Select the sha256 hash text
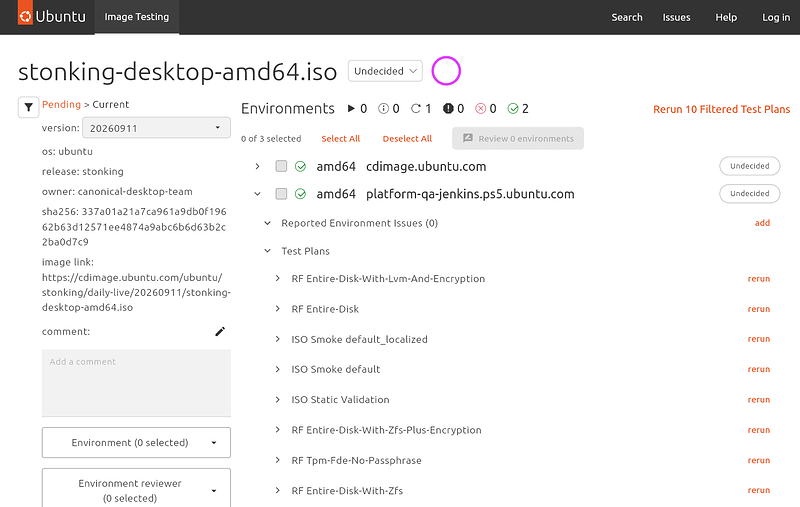Image resolution: width=800 pixels, height=507 pixels. [134, 226]
